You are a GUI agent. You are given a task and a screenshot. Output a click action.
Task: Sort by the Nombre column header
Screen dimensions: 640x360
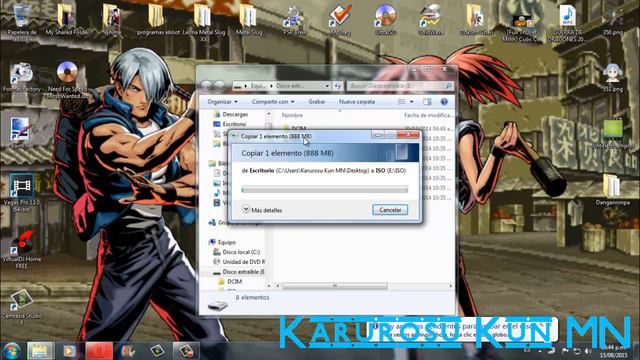292,116
